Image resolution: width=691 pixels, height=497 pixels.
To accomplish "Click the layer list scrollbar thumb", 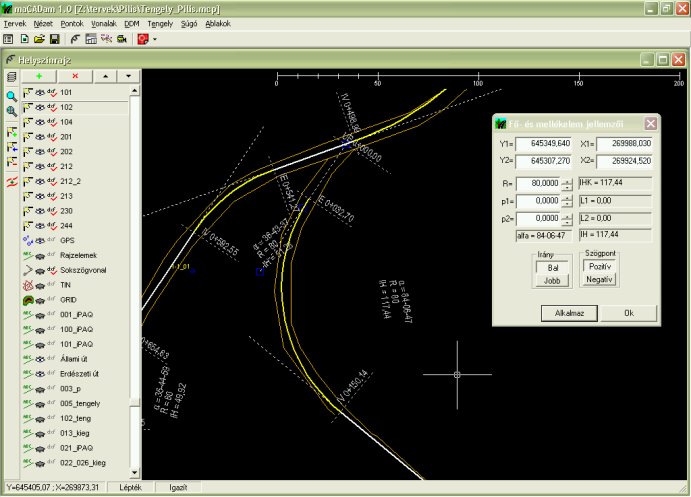I will point(135,402).
